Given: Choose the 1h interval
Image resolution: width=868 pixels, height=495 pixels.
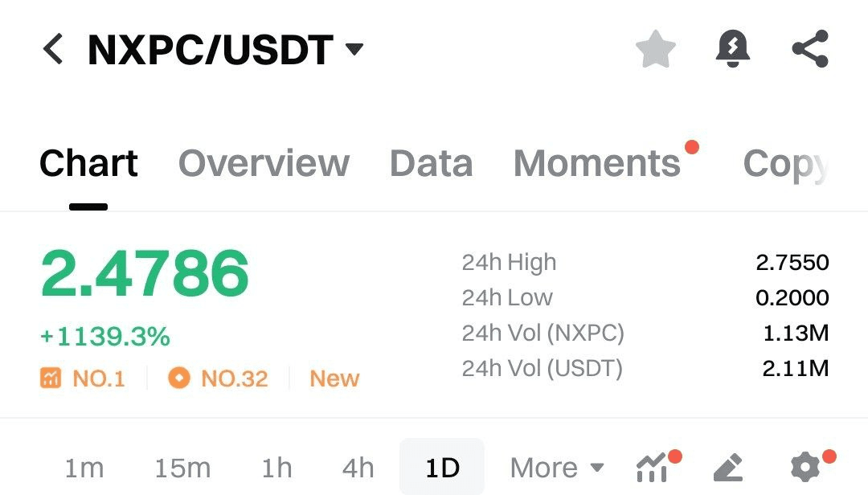Looking at the screenshot, I should [x=276, y=468].
